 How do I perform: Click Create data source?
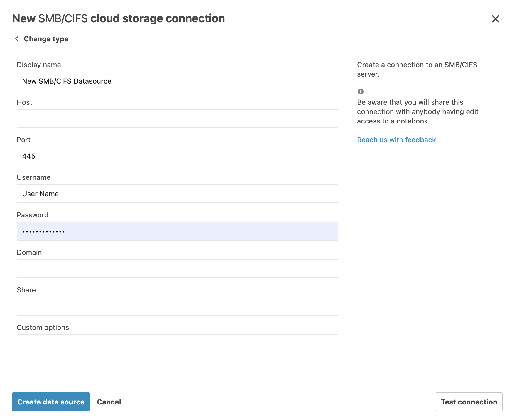tap(50, 402)
